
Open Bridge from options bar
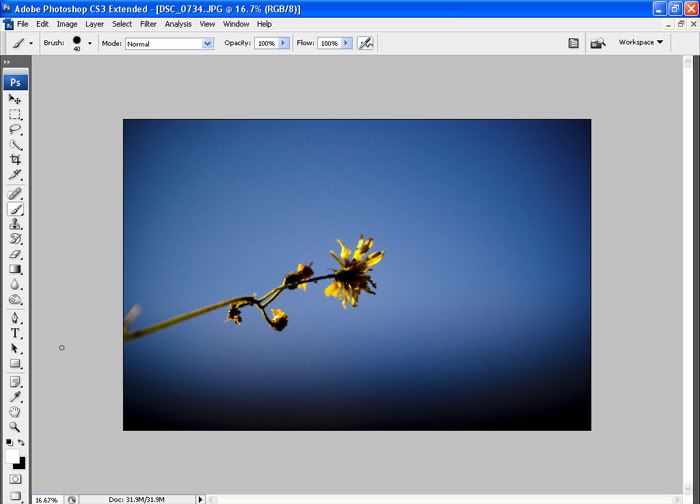(x=598, y=43)
